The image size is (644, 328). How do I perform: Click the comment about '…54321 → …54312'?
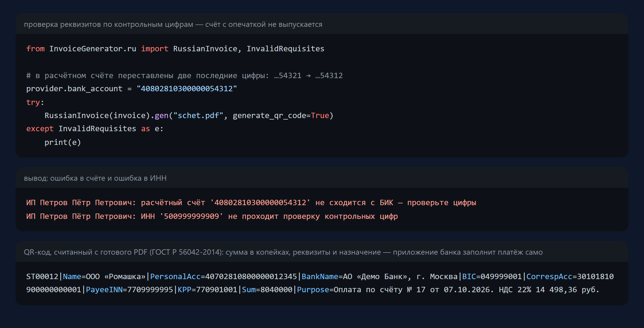[185, 75]
